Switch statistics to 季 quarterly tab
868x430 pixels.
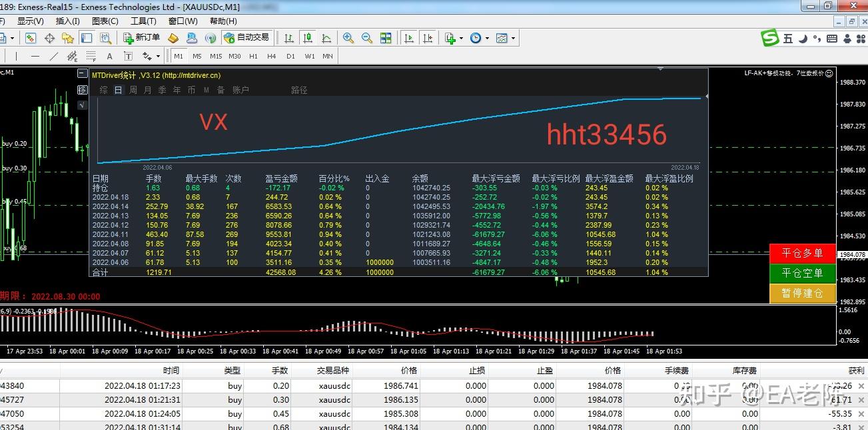[163, 90]
